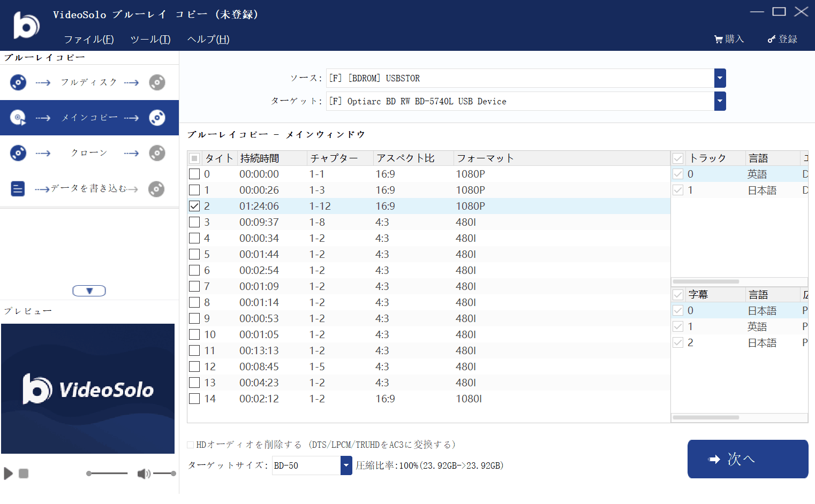
Task: Click the preview volume slider
Action: click(x=164, y=474)
